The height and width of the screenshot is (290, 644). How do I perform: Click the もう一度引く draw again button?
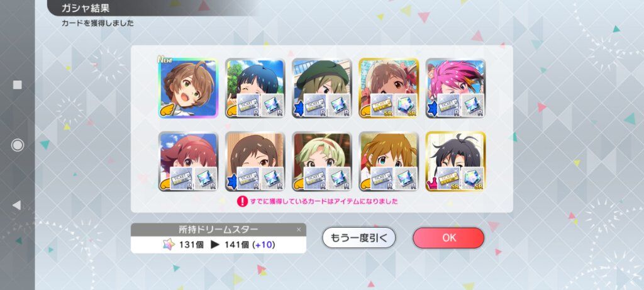coord(358,238)
